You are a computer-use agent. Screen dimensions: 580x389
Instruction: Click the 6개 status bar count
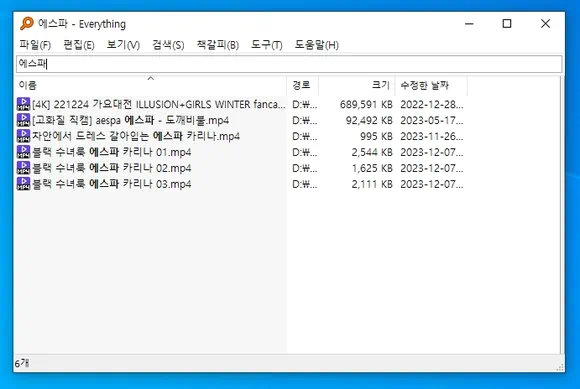[x=22, y=363]
